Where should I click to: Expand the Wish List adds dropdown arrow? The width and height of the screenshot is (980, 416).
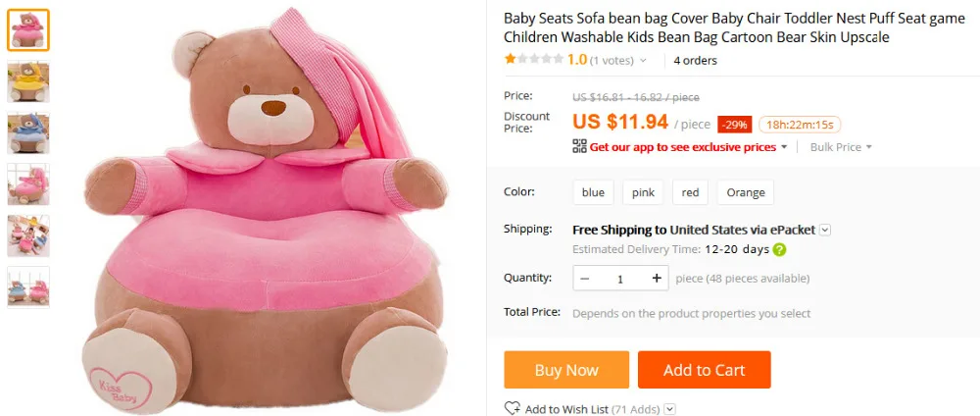coord(668,409)
